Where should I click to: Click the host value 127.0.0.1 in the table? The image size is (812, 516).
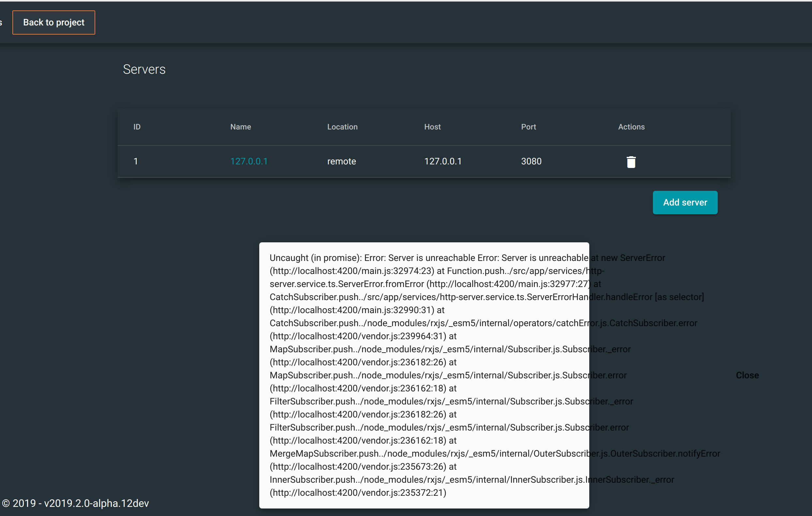(443, 161)
